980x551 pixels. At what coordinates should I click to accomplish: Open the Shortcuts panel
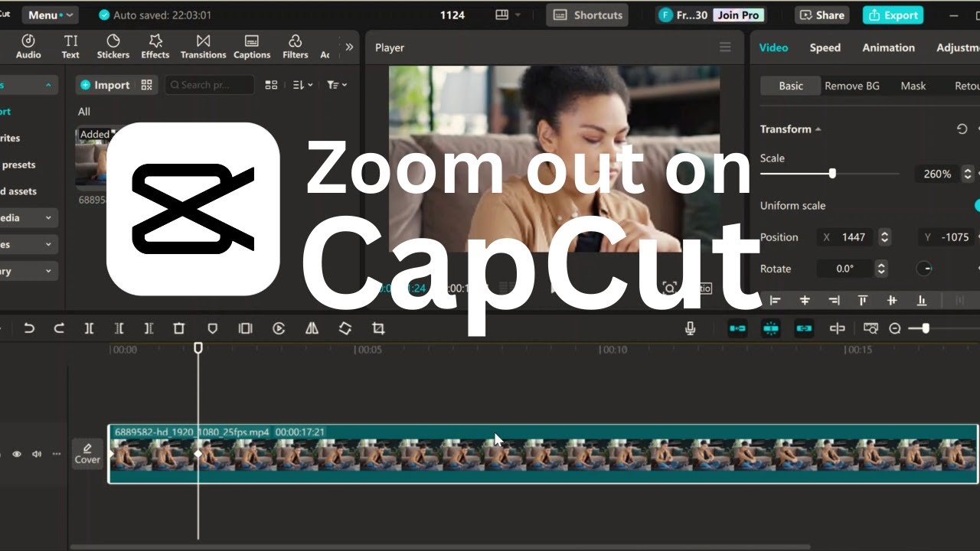[x=587, y=15]
